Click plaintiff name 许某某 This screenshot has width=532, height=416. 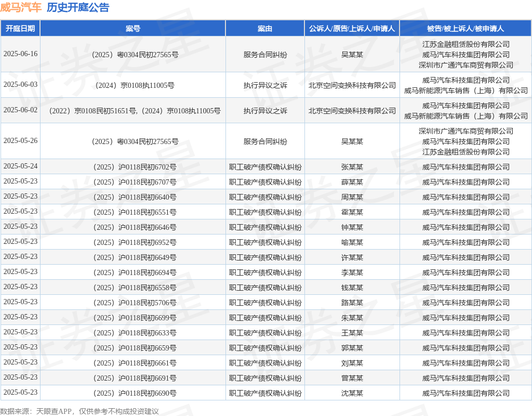pos(352,257)
